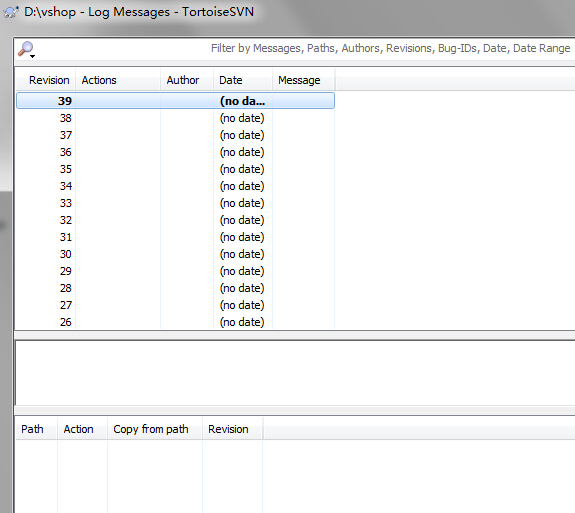This screenshot has height=513, width=575.
Task: Sort by Copy from path header
Action: tap(155, 429)
